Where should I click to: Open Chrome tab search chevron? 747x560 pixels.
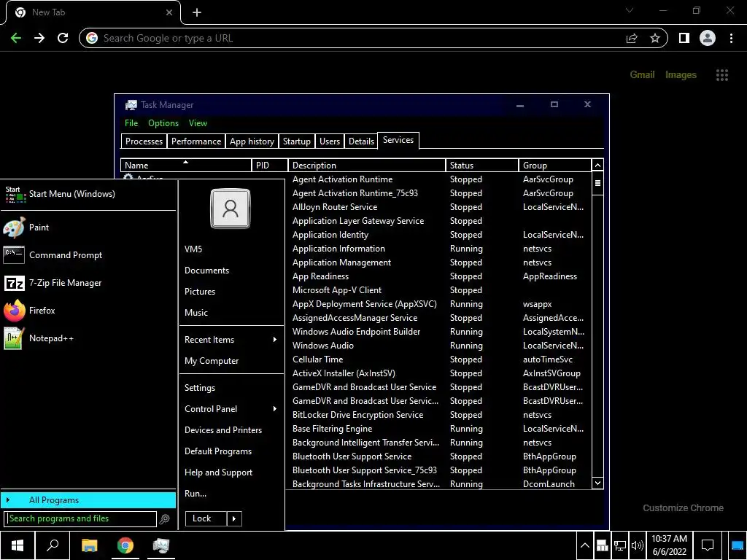[x=630, y=10]
